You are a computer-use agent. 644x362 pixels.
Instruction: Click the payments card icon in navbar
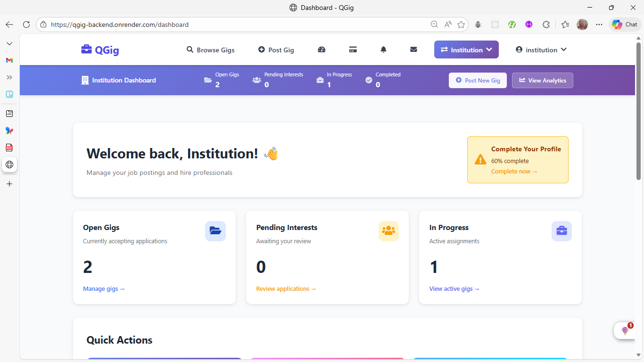(x=353, y=50)
